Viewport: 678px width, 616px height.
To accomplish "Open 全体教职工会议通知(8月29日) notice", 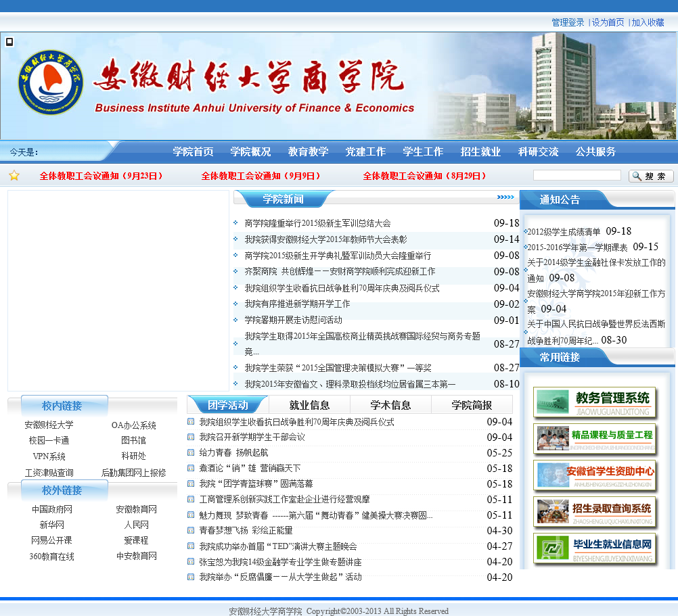I will 425,176.
